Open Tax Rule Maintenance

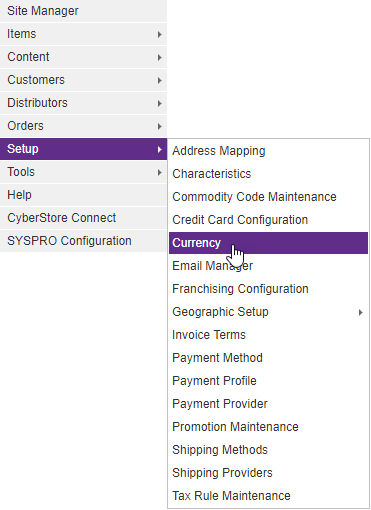[x=268, y=496]
